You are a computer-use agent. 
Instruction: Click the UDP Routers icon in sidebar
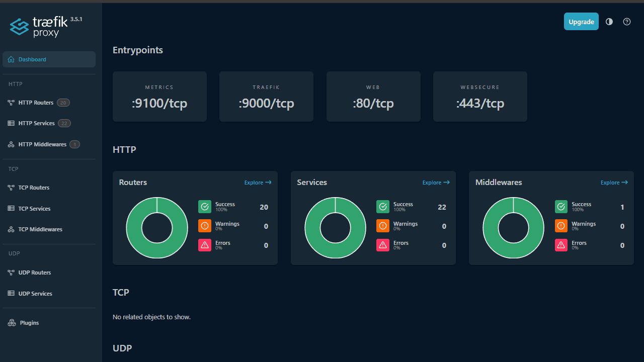tap(11, 272)
